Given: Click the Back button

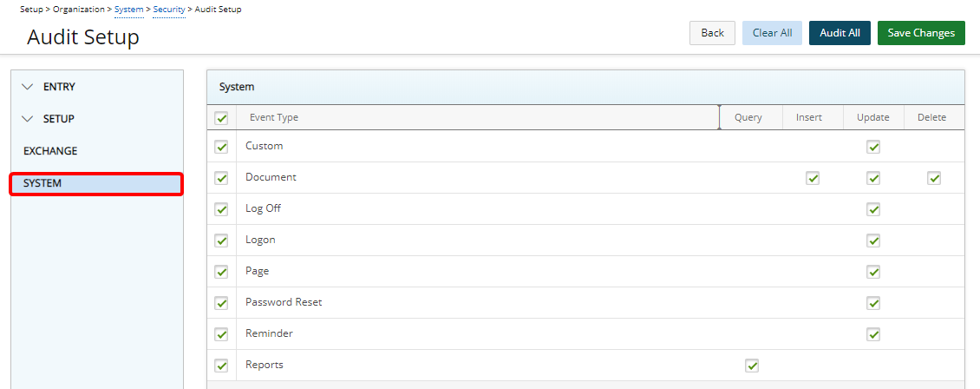Looking at the screenshot, I should click(712, 33).
